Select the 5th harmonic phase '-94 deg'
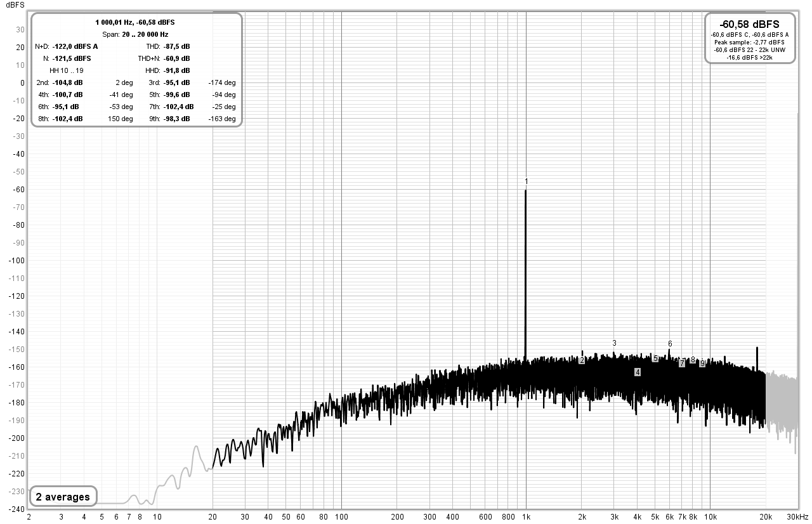Image resolution: width=812 pixels, height=524 pixels. pos(224,95)
